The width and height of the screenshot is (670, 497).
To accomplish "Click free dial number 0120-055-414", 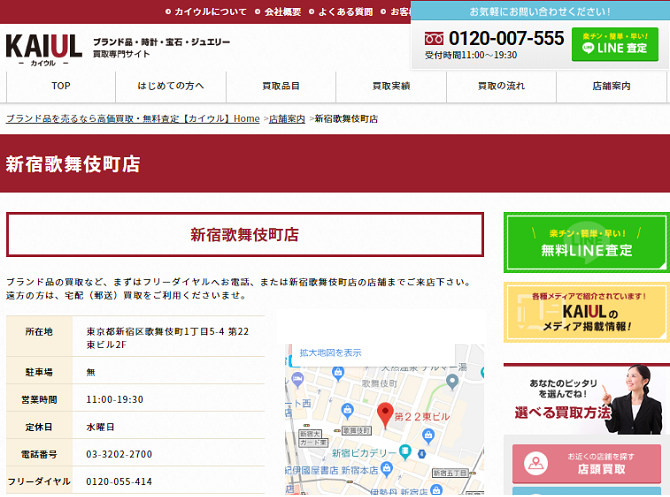I will coord(119,482).
